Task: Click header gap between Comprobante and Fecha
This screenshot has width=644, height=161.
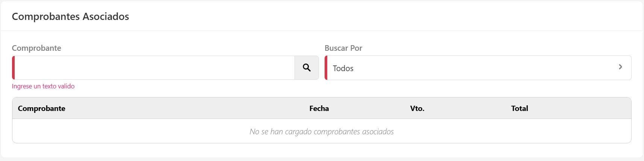Action: tap(188, 108)
